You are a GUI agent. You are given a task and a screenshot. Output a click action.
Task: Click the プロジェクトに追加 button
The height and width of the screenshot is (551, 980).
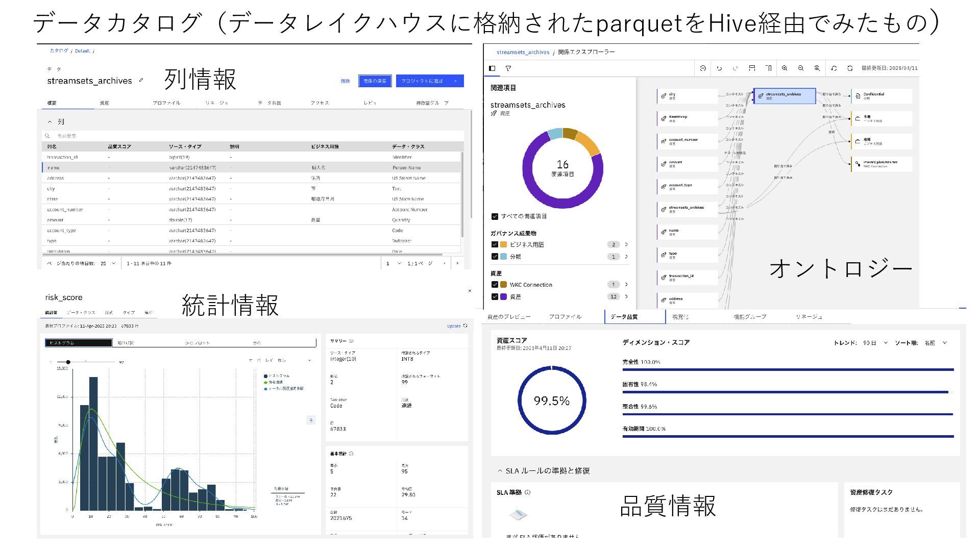(x=429, y=81)
